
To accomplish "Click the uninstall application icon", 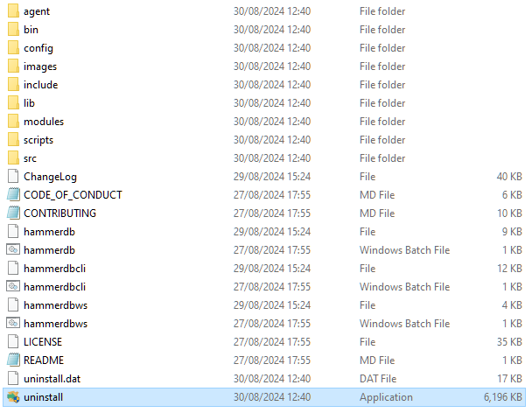I will pos(13,397).
